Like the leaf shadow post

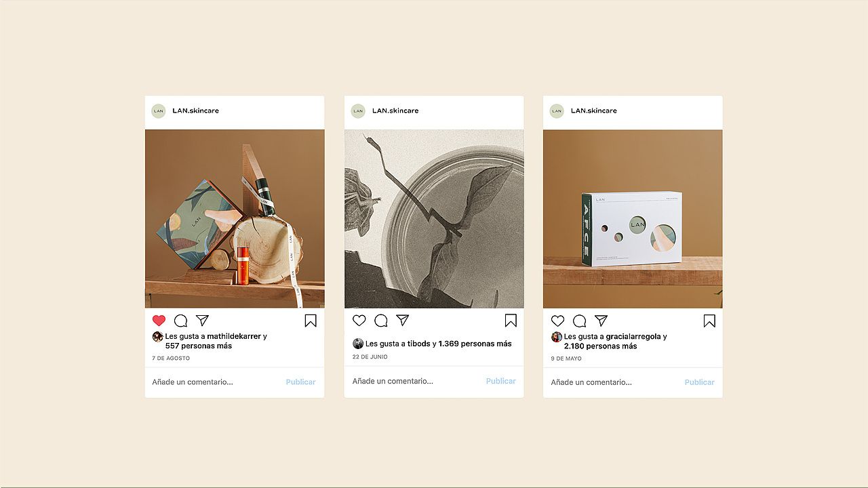click(359, 320)
